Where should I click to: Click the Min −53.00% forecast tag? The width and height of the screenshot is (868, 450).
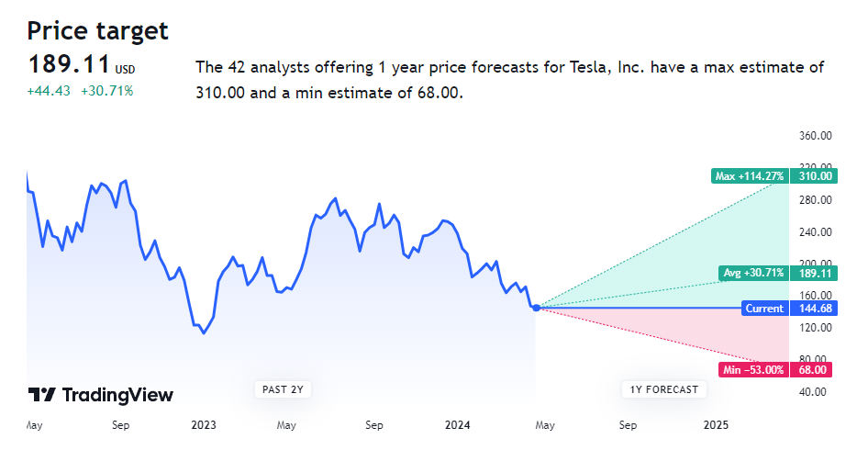tap(753, 370)
